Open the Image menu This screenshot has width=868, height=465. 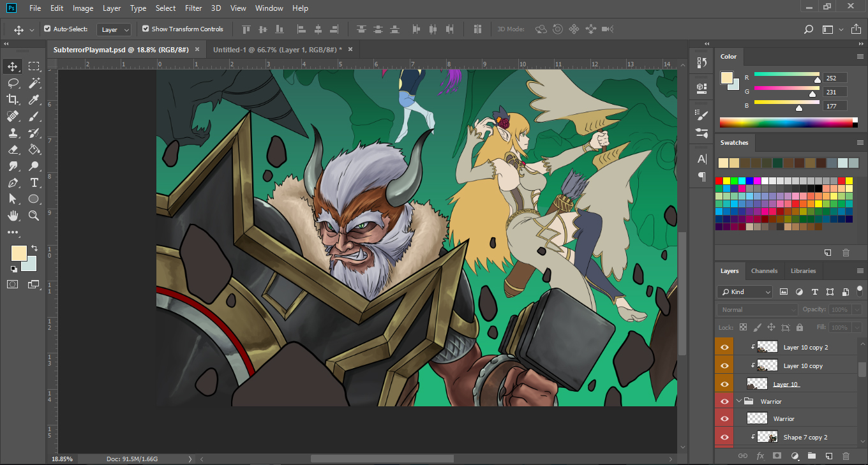[x=83, y=8]
